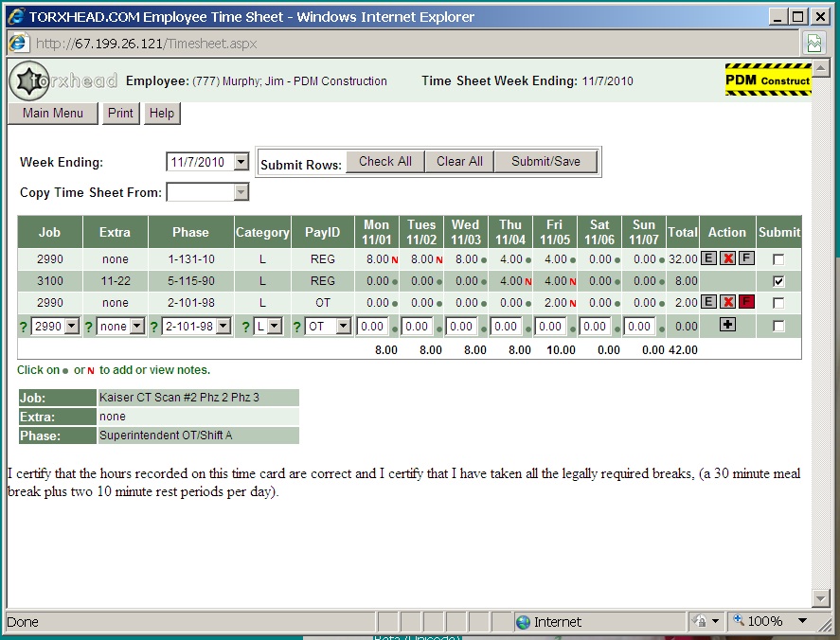Click the compatibility view icon in the address bar
The width and height of the screenshot is (840, 640).
(x=813, y=43)
